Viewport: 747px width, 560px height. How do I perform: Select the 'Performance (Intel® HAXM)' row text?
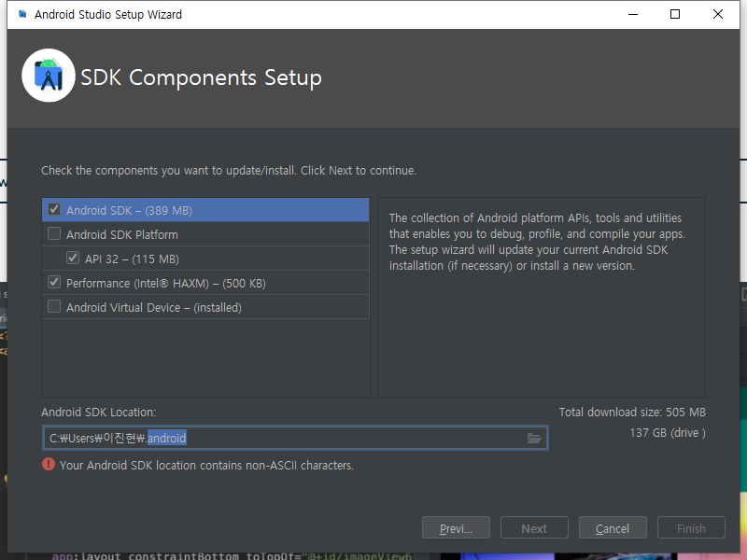point(166,284)
